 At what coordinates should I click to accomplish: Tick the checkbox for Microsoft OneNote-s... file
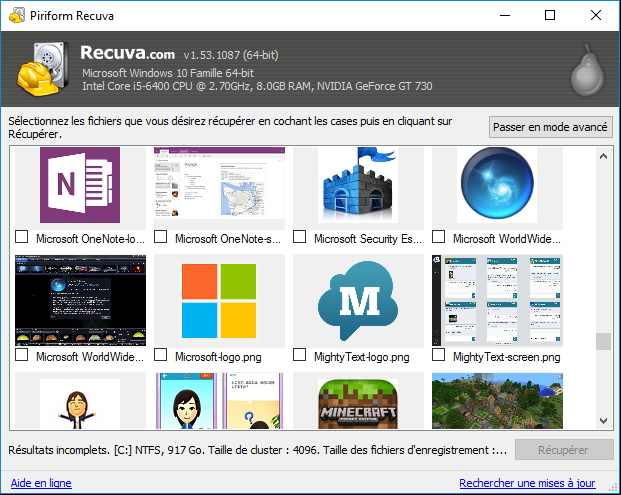coord(160,237)
